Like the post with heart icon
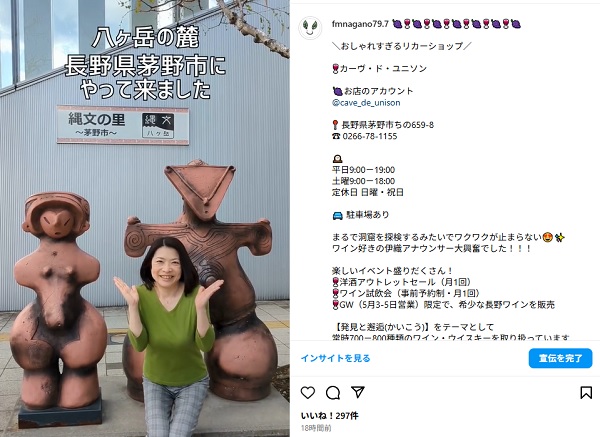The image size is (600, 437). [308, 393]
